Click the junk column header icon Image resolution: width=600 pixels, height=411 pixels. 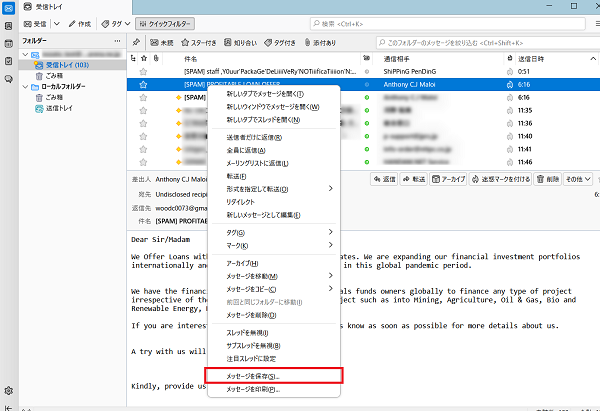(x=509, y=59)
